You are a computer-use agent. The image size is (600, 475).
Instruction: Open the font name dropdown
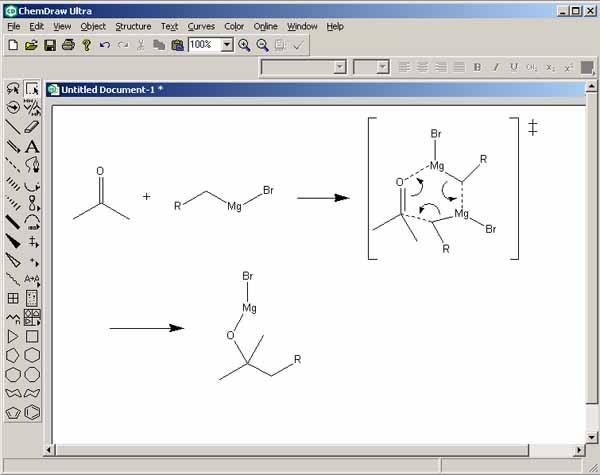[x=339, y=67]
